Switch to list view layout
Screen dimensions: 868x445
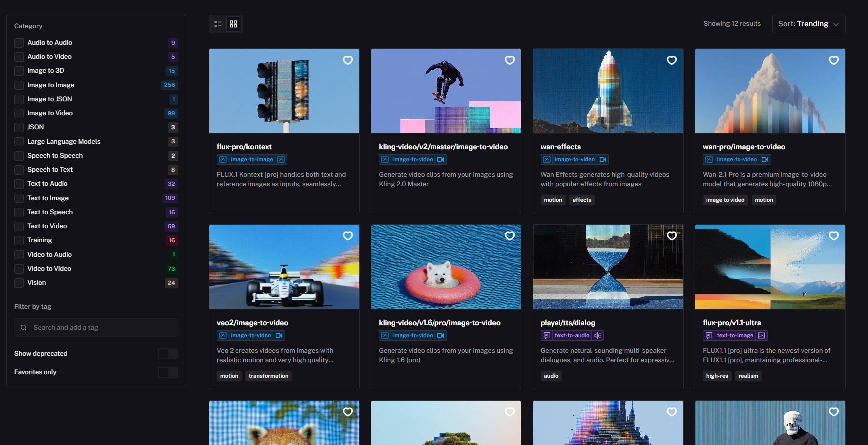click(x=218, y=24)
